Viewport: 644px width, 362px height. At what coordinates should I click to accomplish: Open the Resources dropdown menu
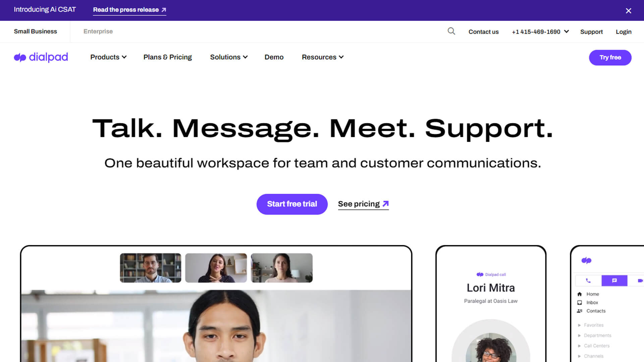[x=323, y=57]
